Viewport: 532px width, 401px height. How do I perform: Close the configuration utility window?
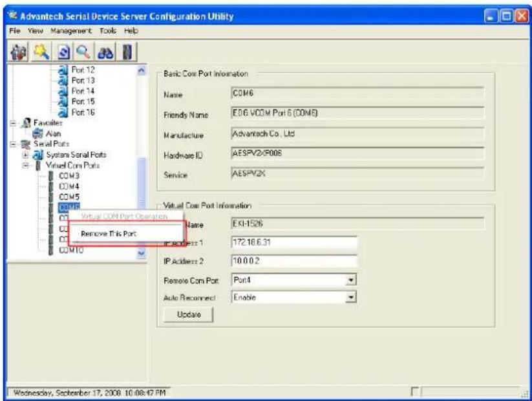pyautogui.click(x=522, y=16)
